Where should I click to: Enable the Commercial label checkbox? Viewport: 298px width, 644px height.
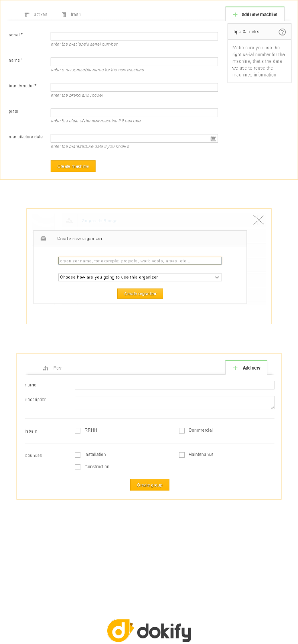(182, 430)
